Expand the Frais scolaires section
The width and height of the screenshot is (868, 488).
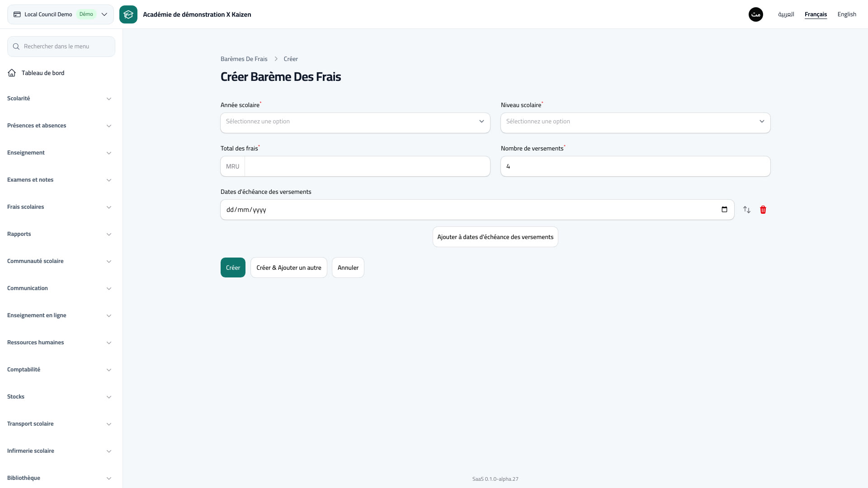pos(59,207)
